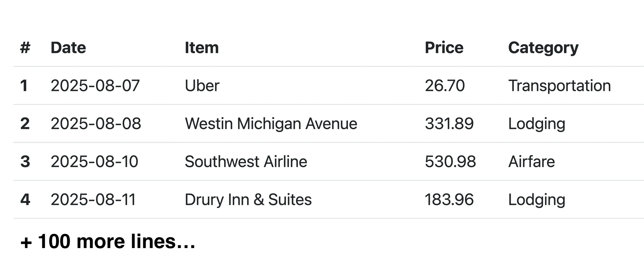The width and height of the screenshot is (644, 271).
Task: Select the 530.98 price cell
Action: point(450,161)
